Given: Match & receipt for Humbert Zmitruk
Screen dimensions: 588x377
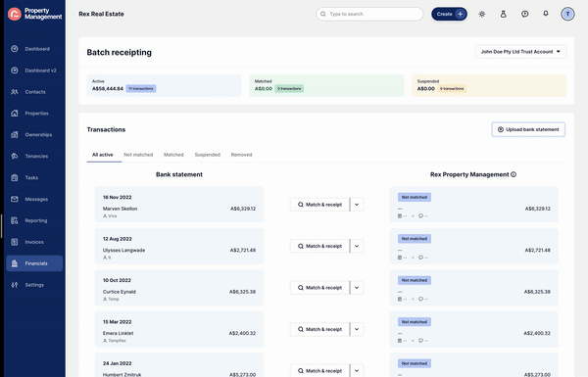Looking at the screenshot, I should click(319, 370).
